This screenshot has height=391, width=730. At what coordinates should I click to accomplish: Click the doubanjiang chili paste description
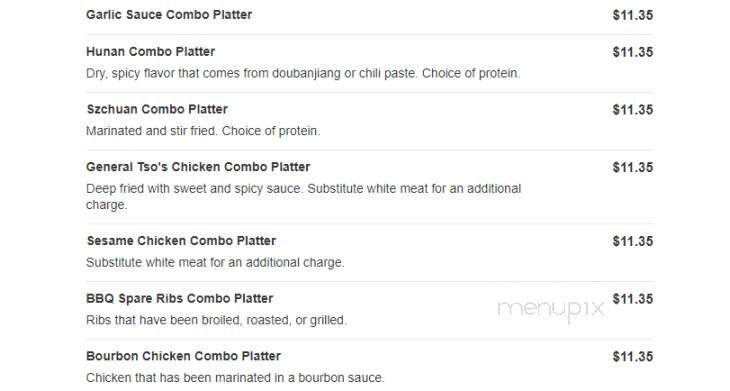pyautogui.click(x=303, y=74)
